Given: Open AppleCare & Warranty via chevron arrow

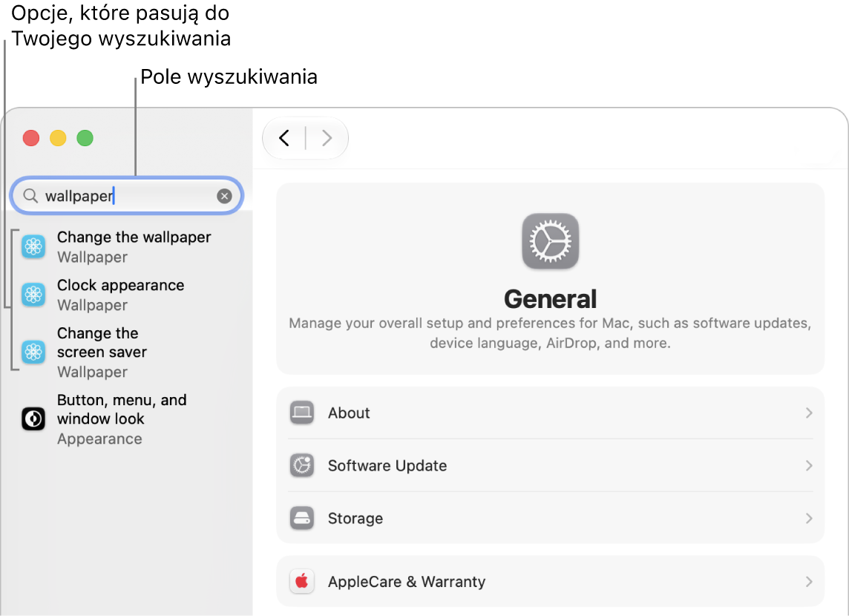Looking at the screenshot, I should 808,581.
